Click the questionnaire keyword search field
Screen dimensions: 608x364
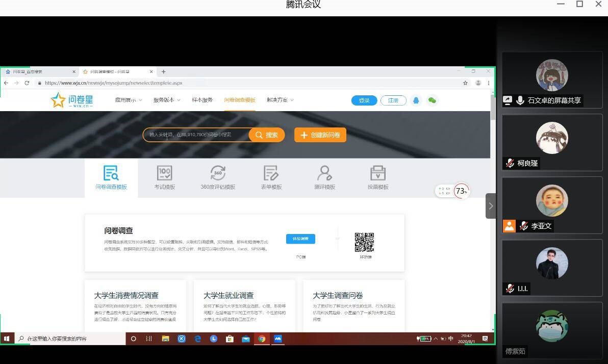[x=196, y=135]
